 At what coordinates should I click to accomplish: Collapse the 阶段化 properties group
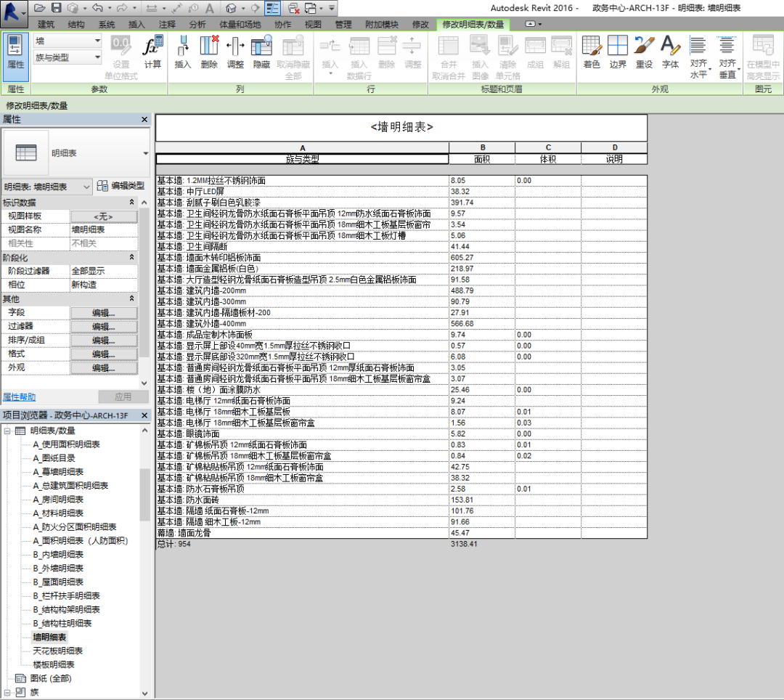131,258
